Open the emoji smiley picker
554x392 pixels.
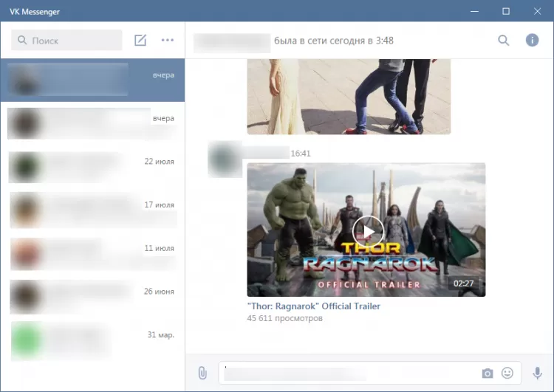pos(507,373)
